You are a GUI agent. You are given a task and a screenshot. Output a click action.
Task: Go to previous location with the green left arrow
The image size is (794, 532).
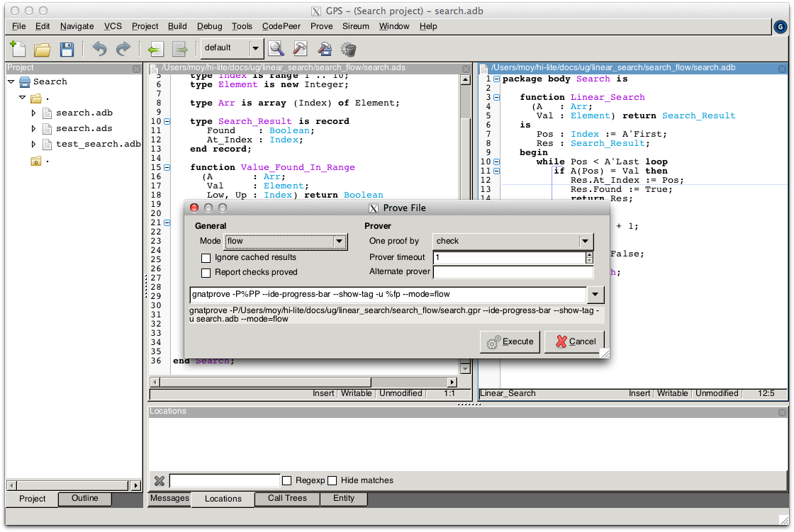coord(155,49)
